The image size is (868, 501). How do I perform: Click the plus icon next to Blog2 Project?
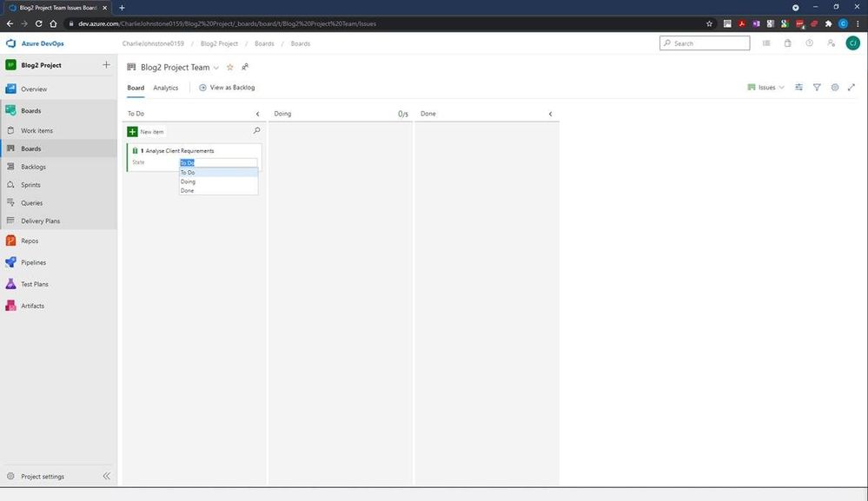[x=106, y=65]
